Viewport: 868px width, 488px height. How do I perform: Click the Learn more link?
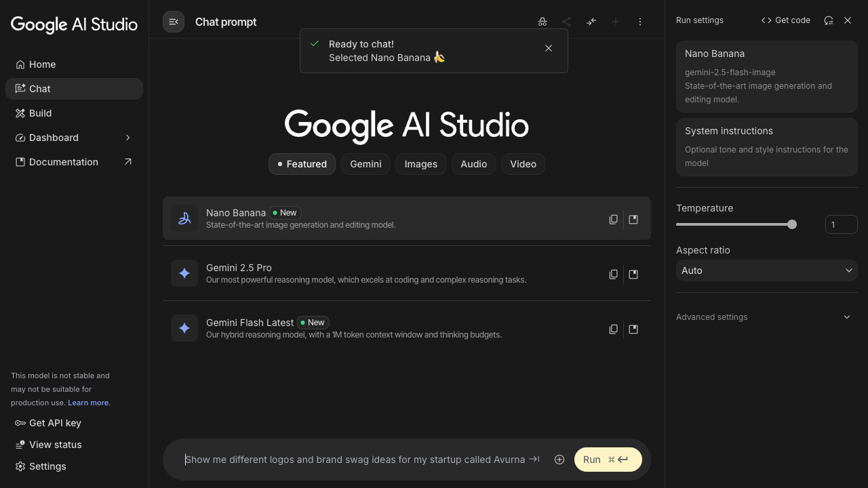88,403
